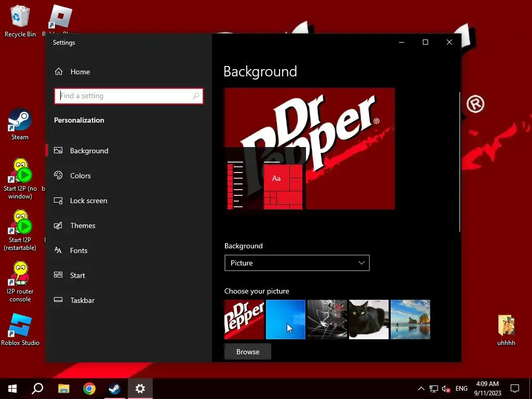Choose the beach rocks picture thumbnail
Image resolution: width=532 pixels, height=399 pixels.
(410, 320)
